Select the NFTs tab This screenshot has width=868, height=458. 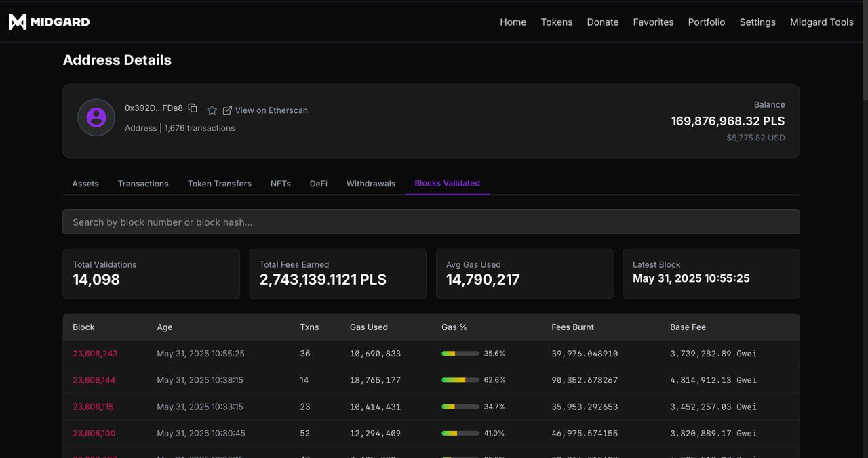(x=281, y=184)
